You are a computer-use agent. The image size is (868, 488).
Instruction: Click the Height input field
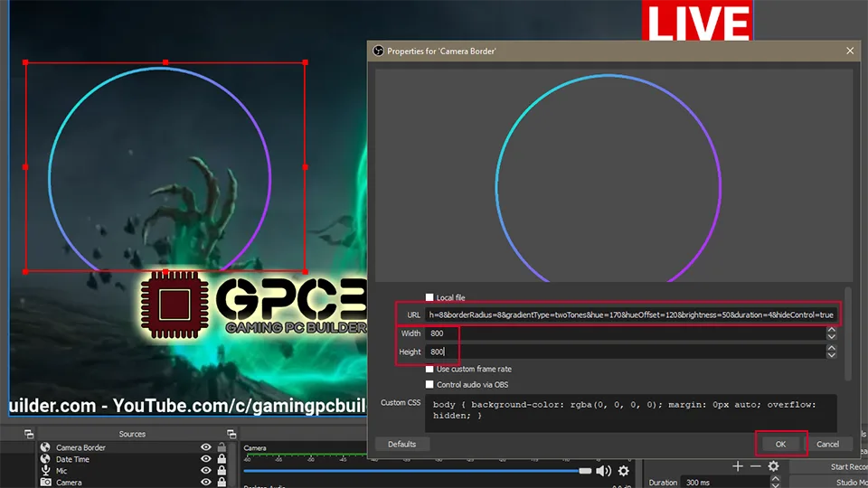(x=626, y=352)
